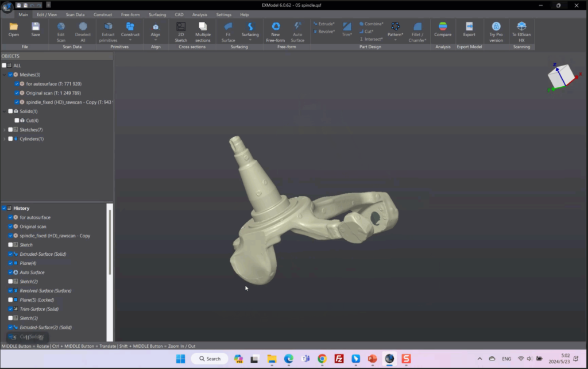Toggle the Sketch(2) history checkbox
The image size is (588, 369).
click(10, 282)
